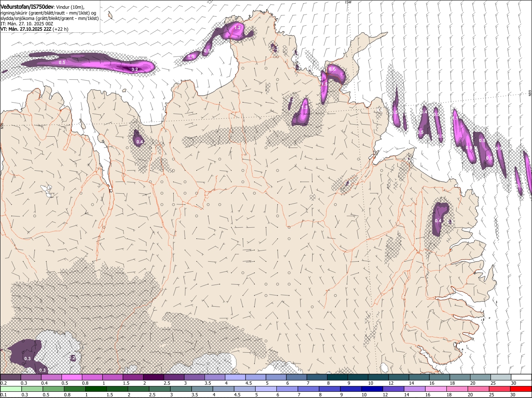
Task: Select the dark blue 10 swatch in the lower scale
Action: coord(372,389)
